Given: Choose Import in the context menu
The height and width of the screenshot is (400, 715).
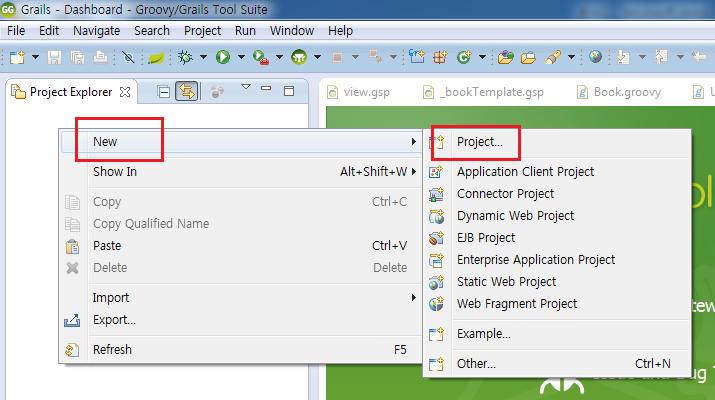Looking at the screenshot, I should (240, 298).
